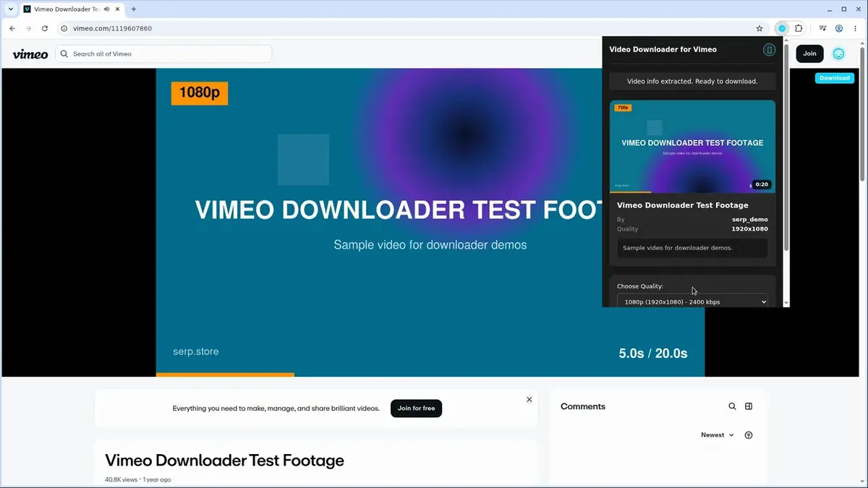Click the teal smiley avatar icon
868x488 pixels.
[x=838, y=53]
